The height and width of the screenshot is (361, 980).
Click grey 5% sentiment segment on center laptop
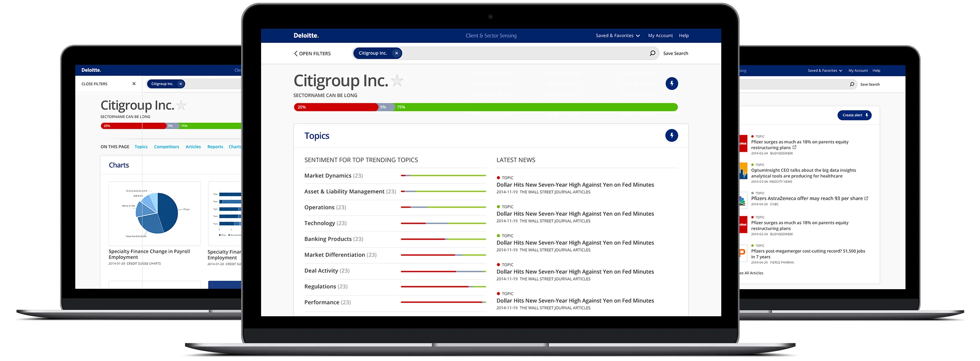click(x=387, y=107)
